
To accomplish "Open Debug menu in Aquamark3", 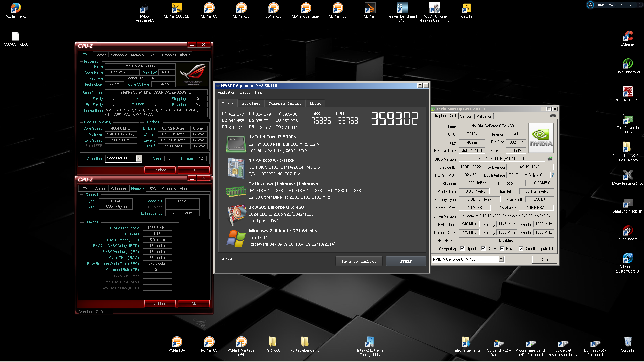I will [245, 92].
